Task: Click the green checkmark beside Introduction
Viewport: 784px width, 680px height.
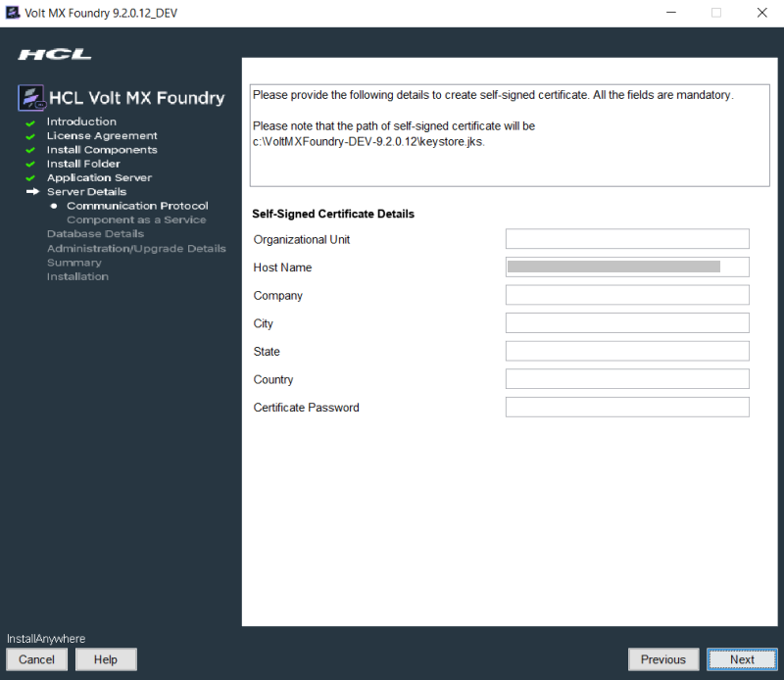Action: coord(30,122)
